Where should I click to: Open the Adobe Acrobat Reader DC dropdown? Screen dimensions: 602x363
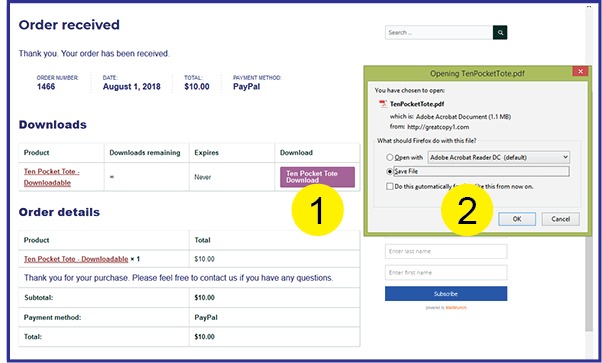click(499, 157)
